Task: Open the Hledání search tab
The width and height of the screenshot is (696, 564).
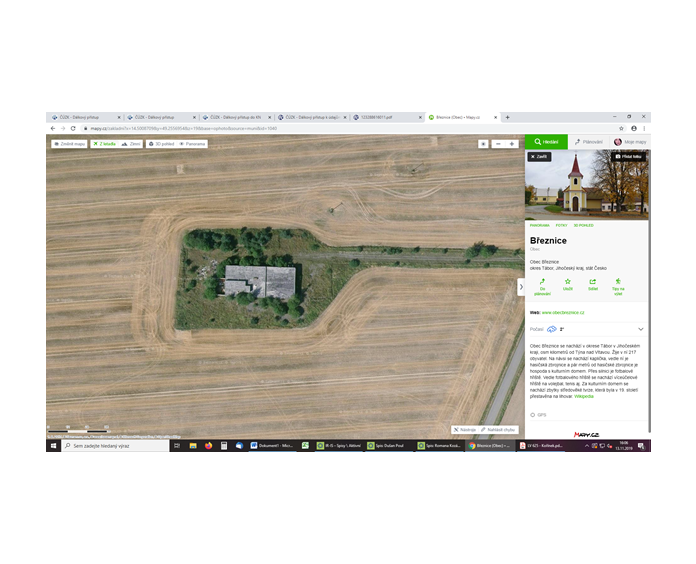Action: [x=546, y=142]
